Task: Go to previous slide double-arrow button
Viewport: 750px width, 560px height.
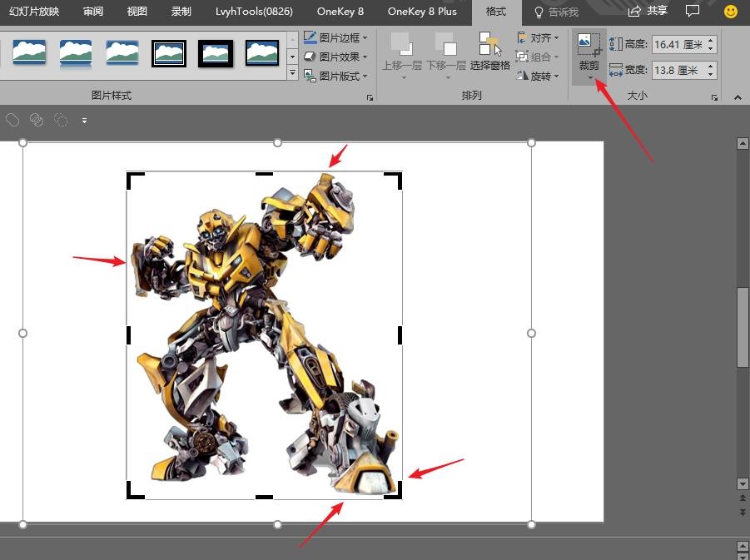Action: click(743, 498)
